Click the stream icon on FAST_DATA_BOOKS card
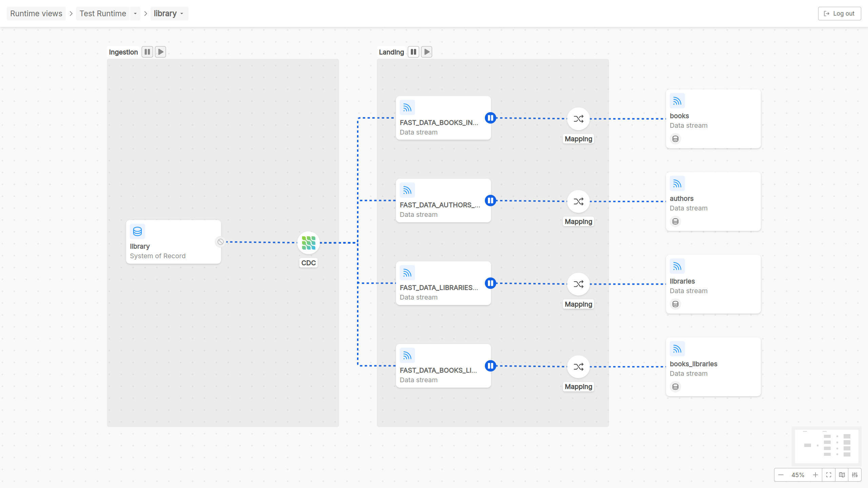This screenshot has width=868, height=488. click(407, 107)
